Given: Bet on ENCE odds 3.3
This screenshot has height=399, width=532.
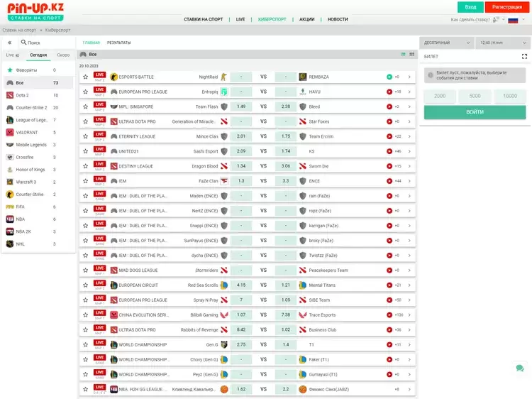Looking at the screenshot, I should [x=286, y=181].
